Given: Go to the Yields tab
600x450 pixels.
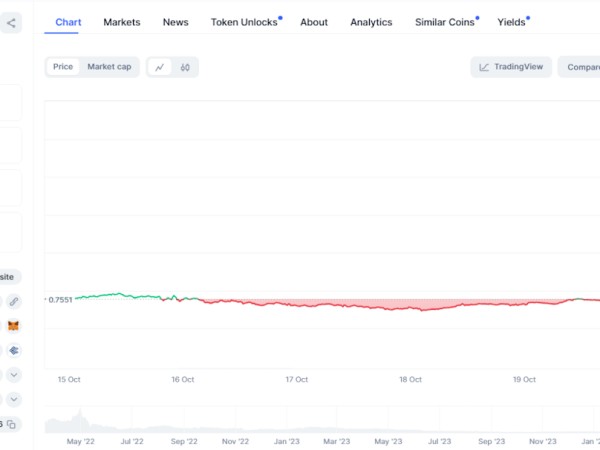Looking at the screenshot, I should 511,22.
